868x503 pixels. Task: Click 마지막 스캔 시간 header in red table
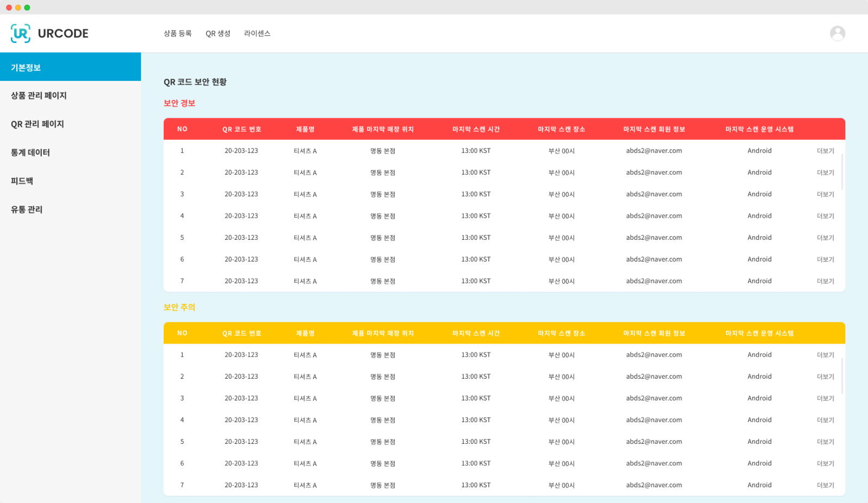point(476,129)
